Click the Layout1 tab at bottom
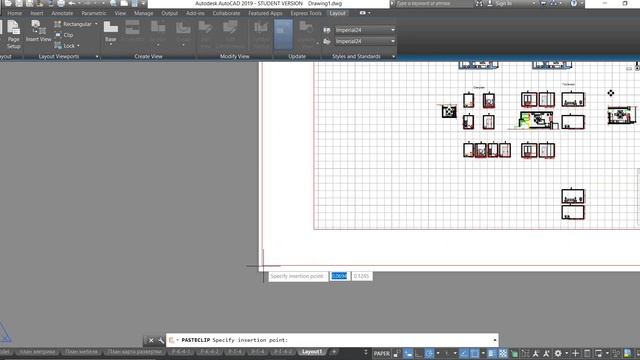This screenshot has height=360, width=640. [312, 351]
